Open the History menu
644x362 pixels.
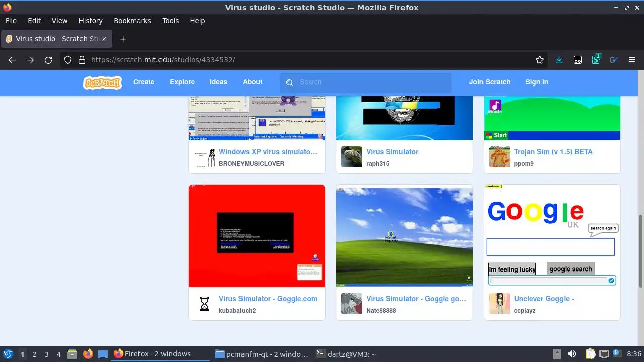91,21
